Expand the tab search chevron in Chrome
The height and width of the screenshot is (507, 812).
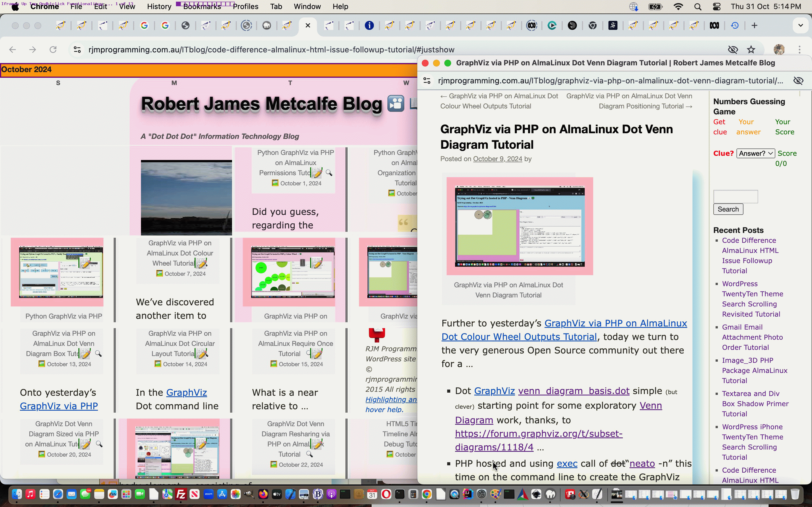click(801, 25)
